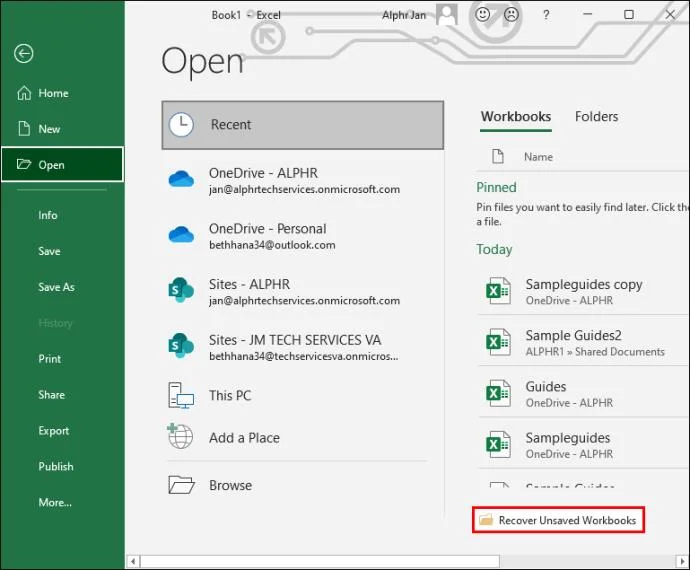Screen dimensions: 690x570
Task: Switch to the Folders tab
Action: 596,117
